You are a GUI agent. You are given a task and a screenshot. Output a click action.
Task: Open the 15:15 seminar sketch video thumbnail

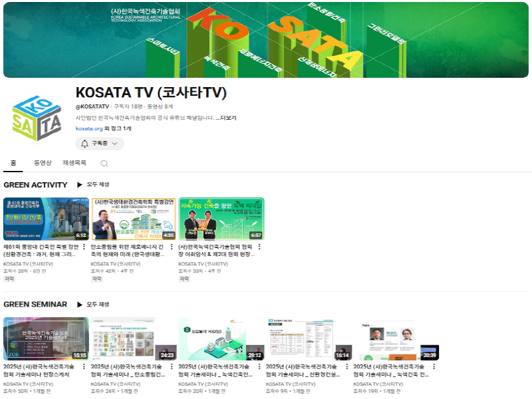coord(46,338)
